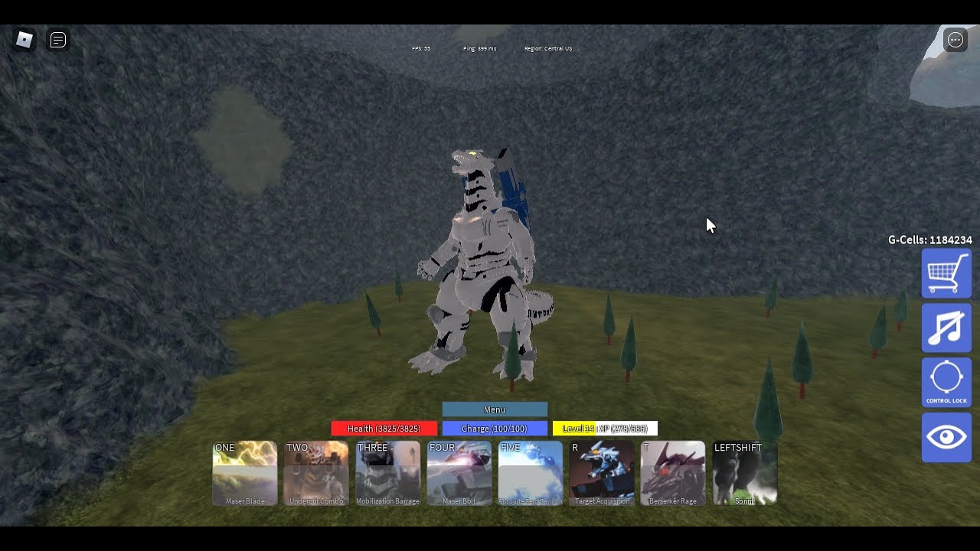Activate the Undercut Combo ability

[316, 473]
